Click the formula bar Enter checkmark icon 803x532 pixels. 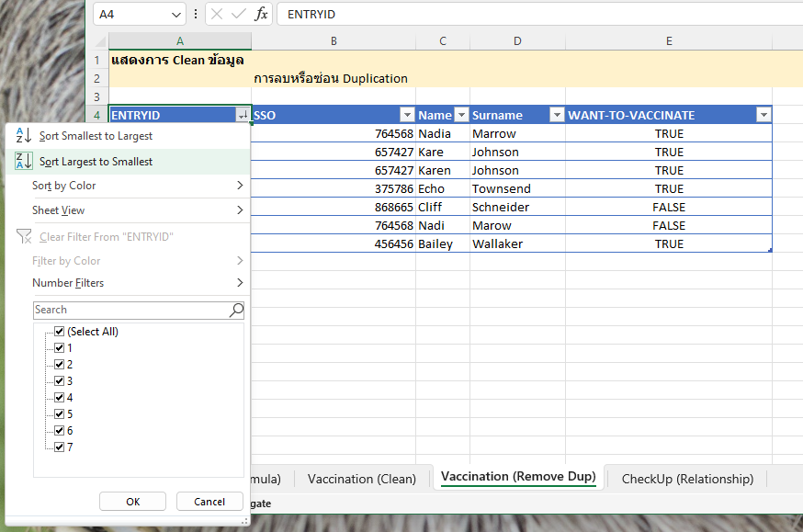tap(238, 14)
